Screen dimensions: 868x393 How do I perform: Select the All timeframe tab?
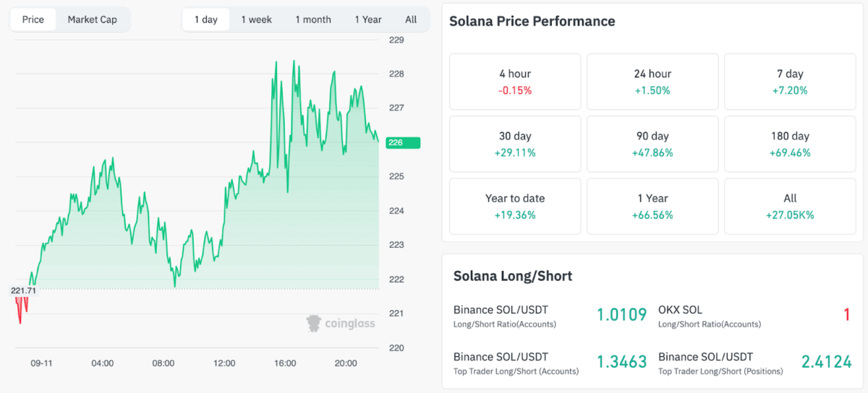click(411, 20)
